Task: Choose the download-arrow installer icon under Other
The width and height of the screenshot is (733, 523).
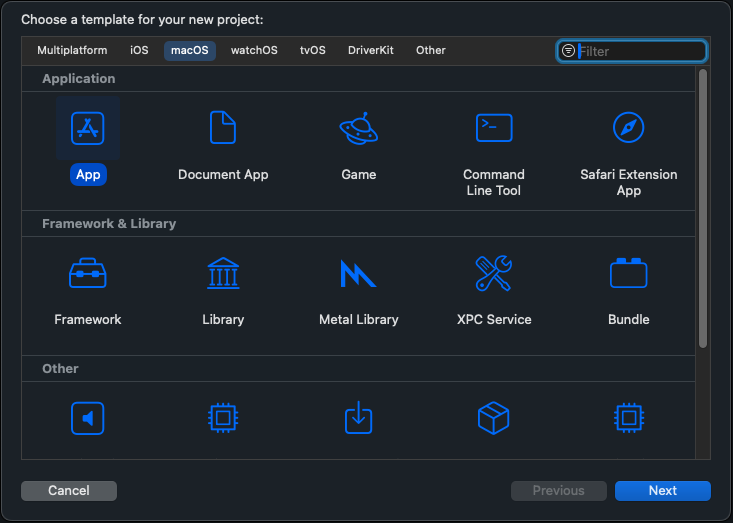Action: tap(359, 417)
